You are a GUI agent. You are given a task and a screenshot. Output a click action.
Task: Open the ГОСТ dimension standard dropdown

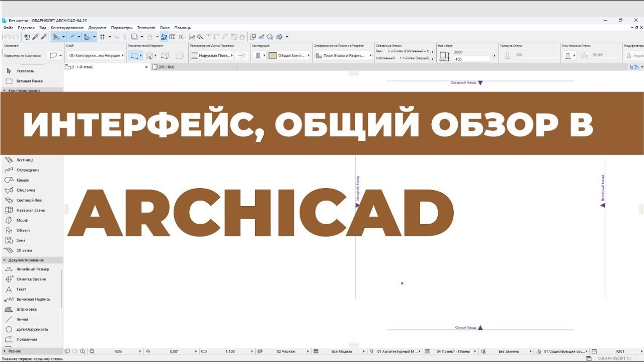(617, 351)
